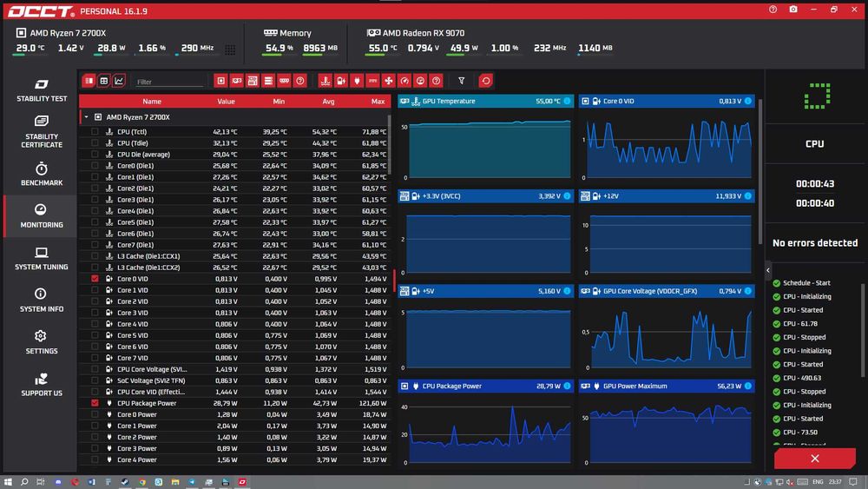
Task: Open the Settings section
Action: [x=42, y=342]
